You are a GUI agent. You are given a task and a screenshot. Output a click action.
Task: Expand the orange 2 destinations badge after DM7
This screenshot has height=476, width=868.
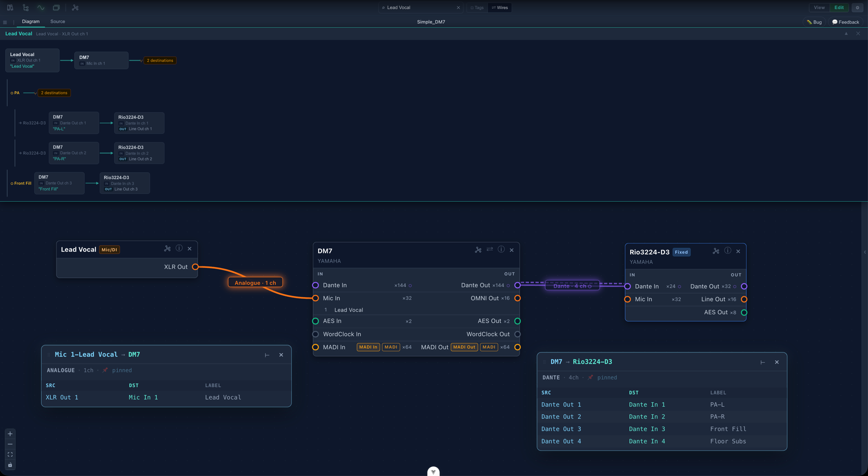click(160, 60)
